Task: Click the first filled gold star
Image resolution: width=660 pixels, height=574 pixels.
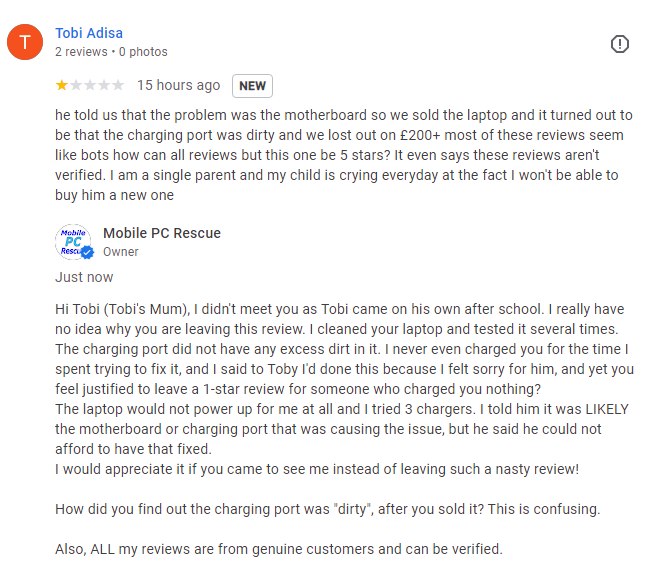Action: pos(62,86)
